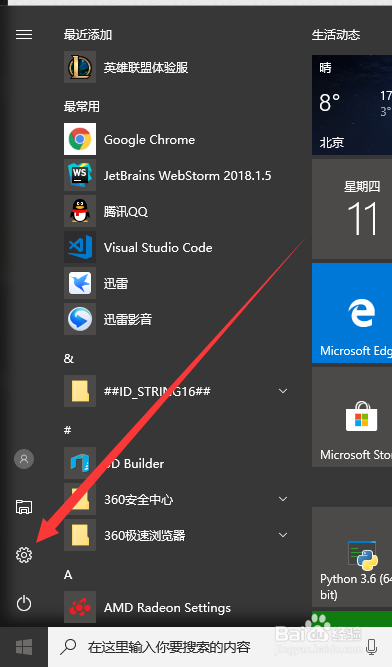Click the search magnifier icon
Viewport: 392px width, 667px height.
point(68,647)
